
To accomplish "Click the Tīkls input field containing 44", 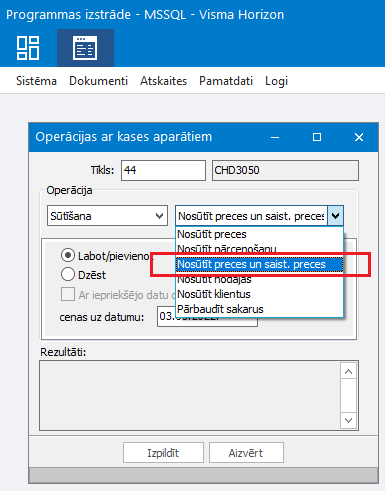I will click(163, 170).
